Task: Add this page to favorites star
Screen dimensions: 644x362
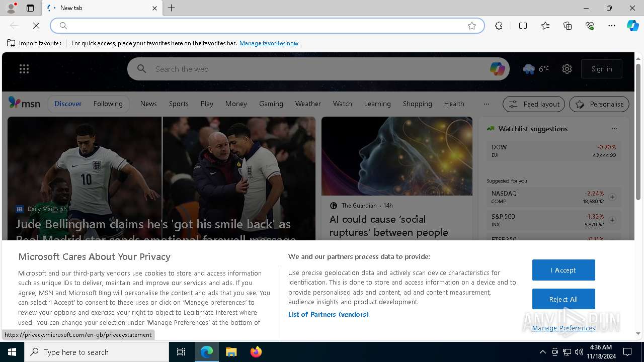Action: coord(472,26)
